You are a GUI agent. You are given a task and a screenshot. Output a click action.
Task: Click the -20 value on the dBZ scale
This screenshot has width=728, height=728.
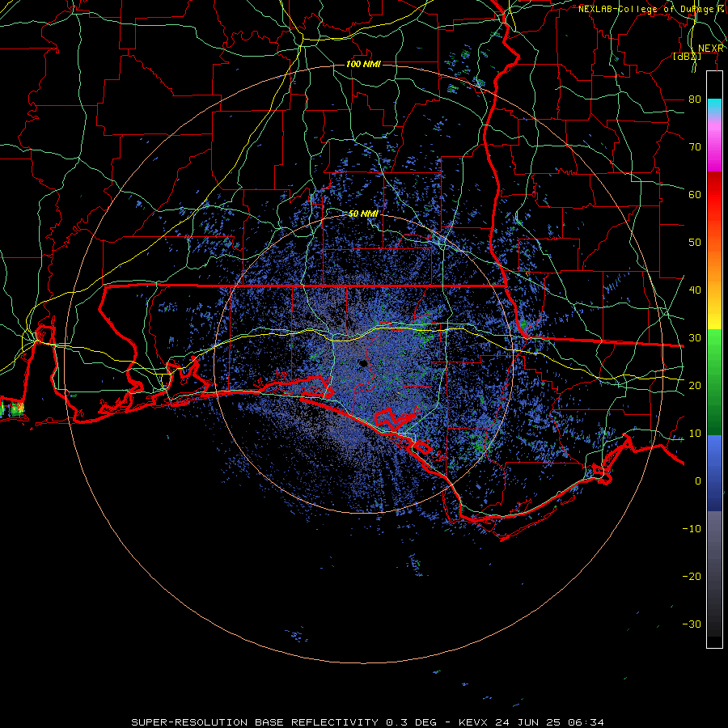coord(692,576)
